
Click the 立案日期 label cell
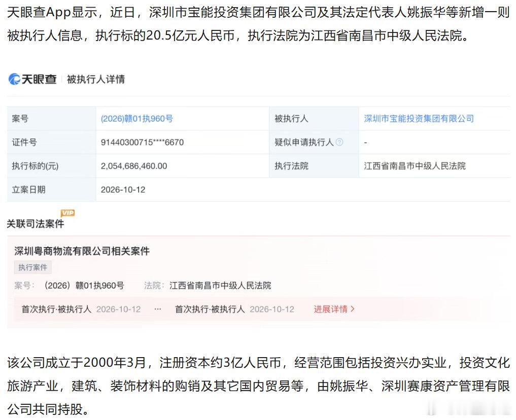pyautogui.click(x=51, y=189)
